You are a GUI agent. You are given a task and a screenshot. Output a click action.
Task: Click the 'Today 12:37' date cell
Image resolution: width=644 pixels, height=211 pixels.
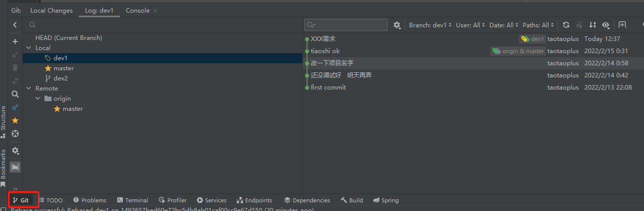click(602, 39)
